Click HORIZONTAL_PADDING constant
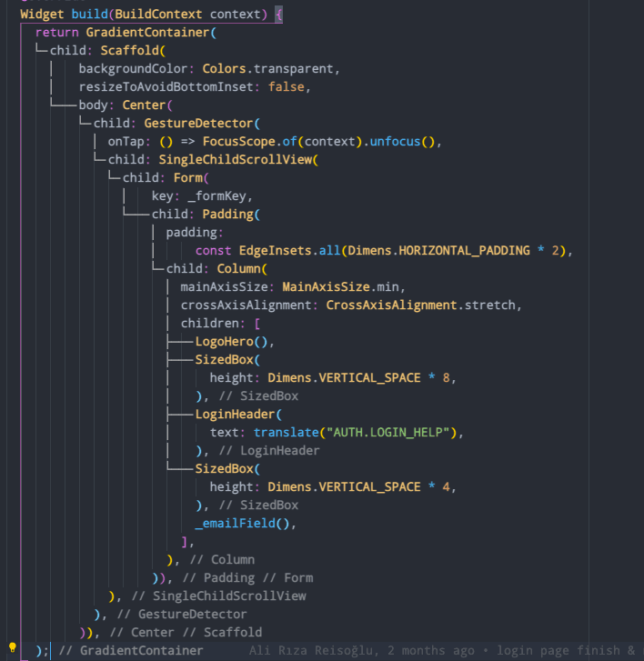 [x=464, y=250]
